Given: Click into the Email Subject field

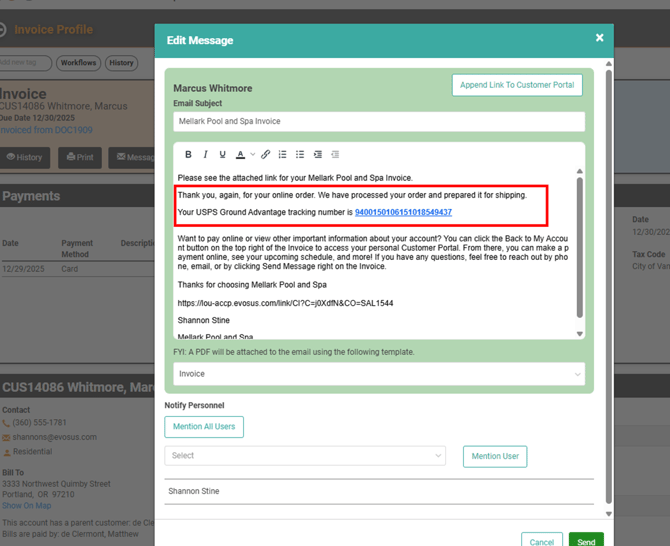Looking at the screenshot, I should tap(379, 121).
